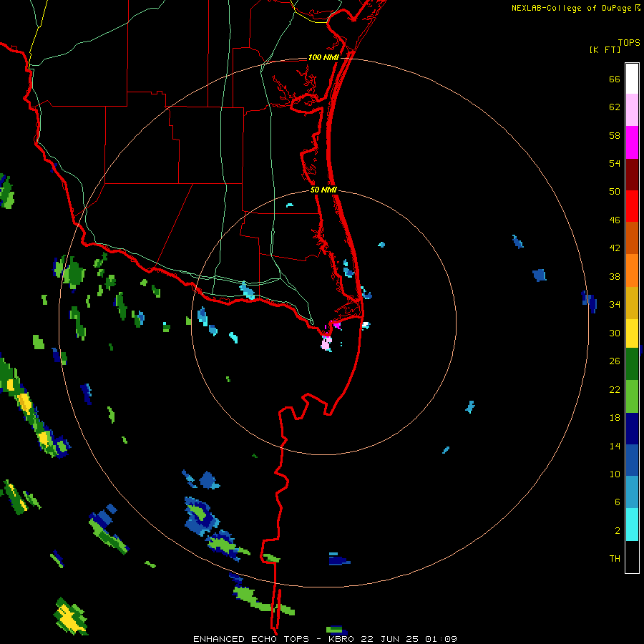Select the TH threshold legend label
644x644 pixels.
(x=615, y=559)
